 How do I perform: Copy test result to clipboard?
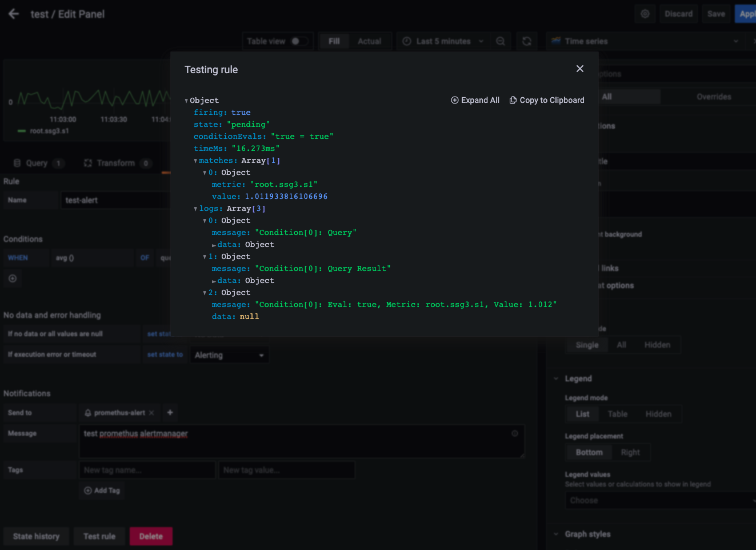547,100
